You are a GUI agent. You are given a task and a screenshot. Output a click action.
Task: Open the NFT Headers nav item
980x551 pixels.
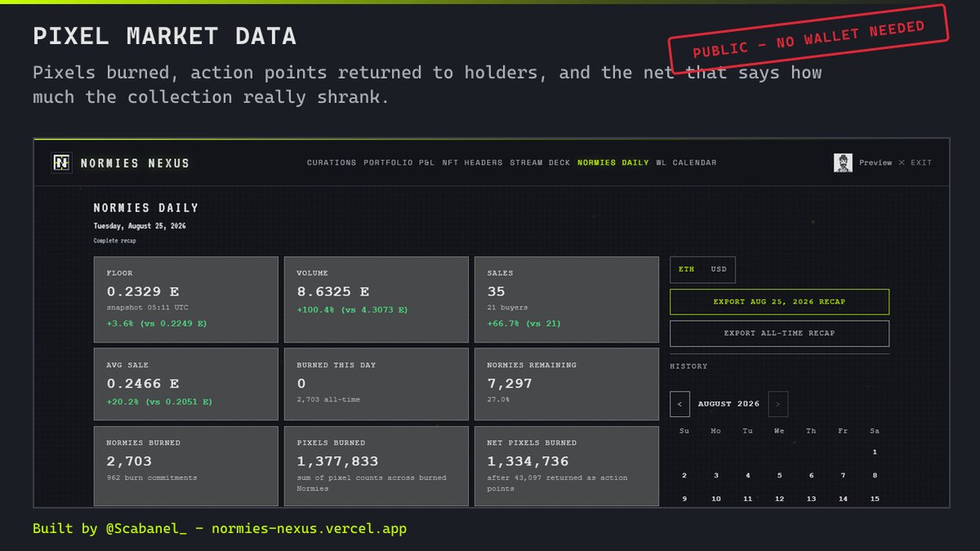(x=473, y=163)
